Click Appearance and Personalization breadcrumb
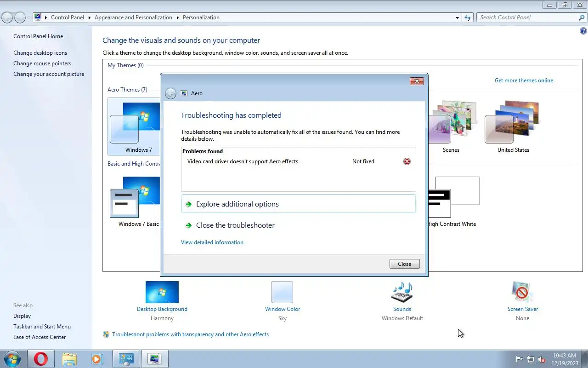The image size is (588, 368). tap(133, 17)
